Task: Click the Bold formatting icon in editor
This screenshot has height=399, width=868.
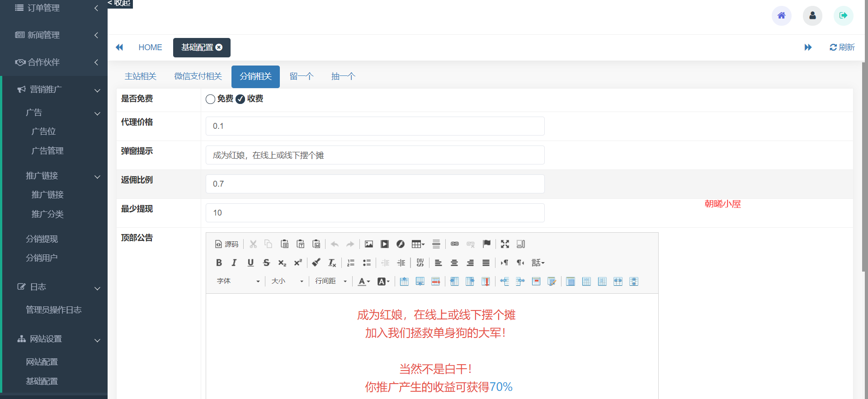Action: point(219,263)
